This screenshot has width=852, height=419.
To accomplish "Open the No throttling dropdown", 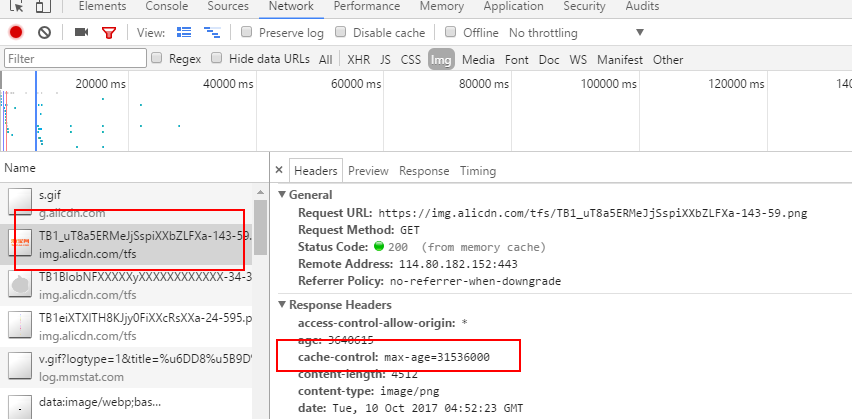I will click(x=575, y=33).
